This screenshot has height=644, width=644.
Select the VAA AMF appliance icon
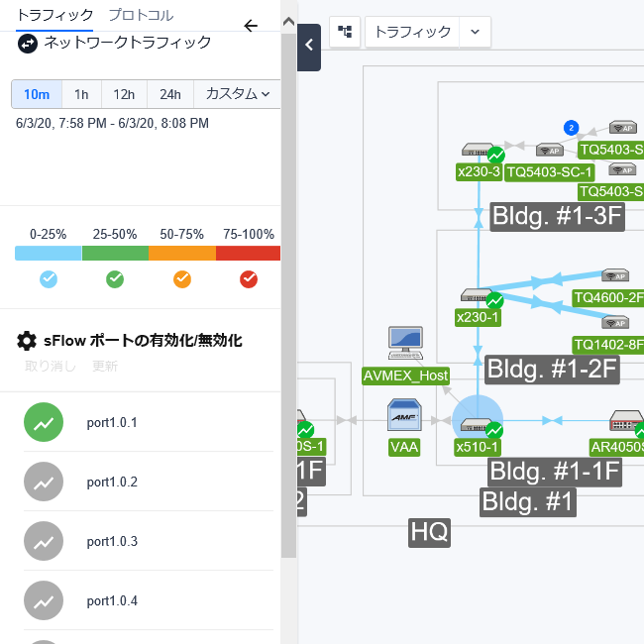click(x=404, y=415)
